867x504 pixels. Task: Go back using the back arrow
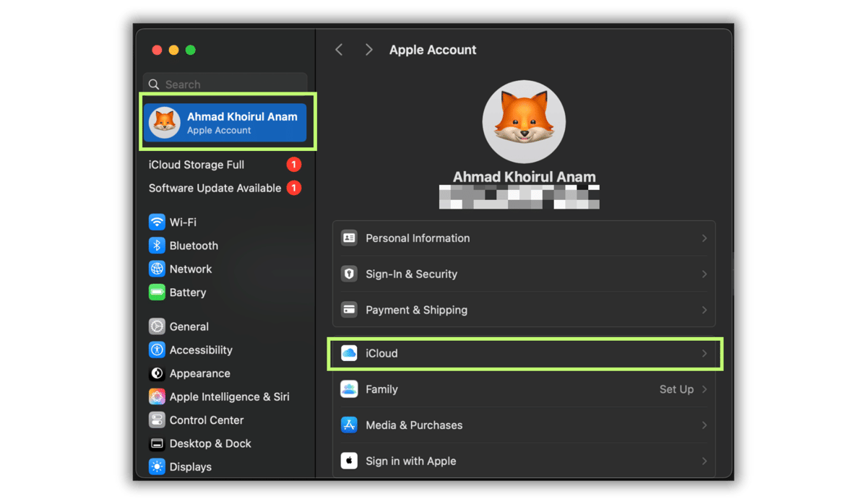tap(339, 49)
